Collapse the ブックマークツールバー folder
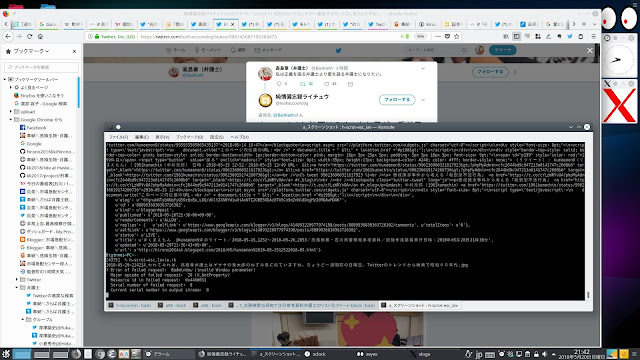The width and height of the screenshot is (640, 360). [x=5, y=79]
